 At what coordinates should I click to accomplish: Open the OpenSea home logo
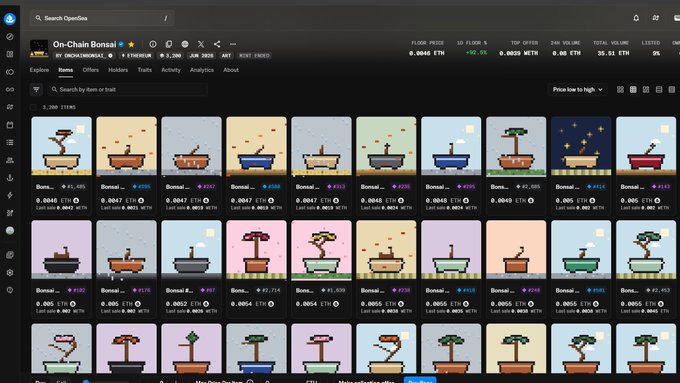tap(10, 19)
